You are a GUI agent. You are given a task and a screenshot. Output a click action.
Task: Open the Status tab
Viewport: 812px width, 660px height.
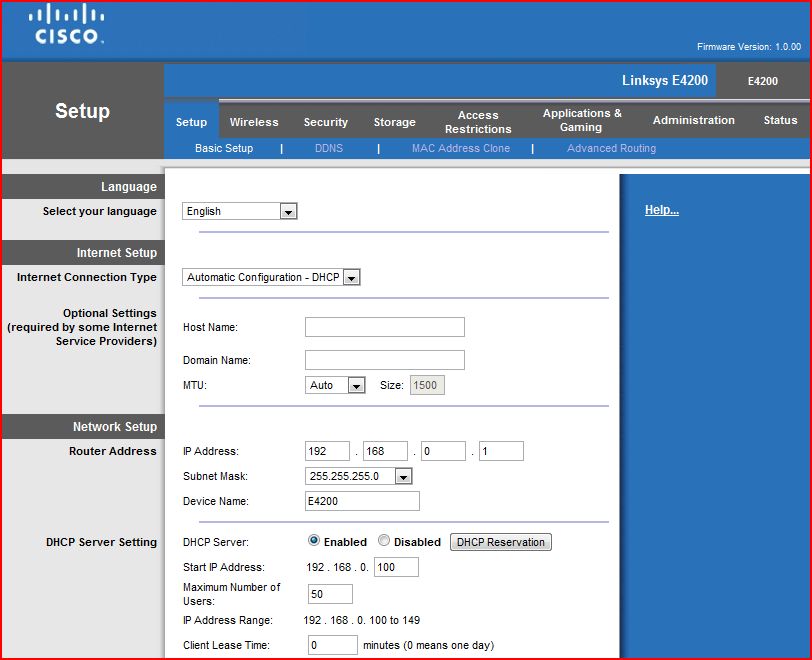pos(780,120)
